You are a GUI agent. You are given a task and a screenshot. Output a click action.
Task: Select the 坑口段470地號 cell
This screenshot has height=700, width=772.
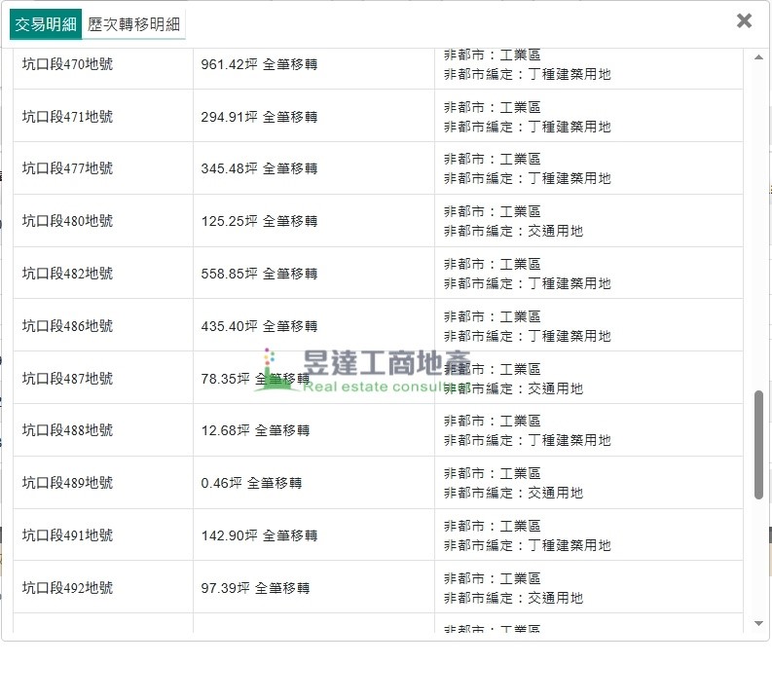click(x=67, y=64)
